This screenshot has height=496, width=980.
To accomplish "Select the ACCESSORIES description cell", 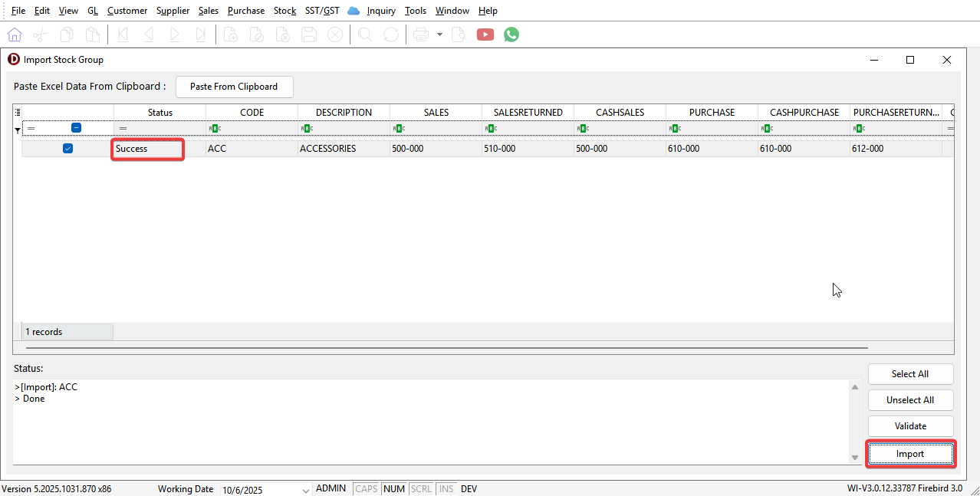I will 344,149.
